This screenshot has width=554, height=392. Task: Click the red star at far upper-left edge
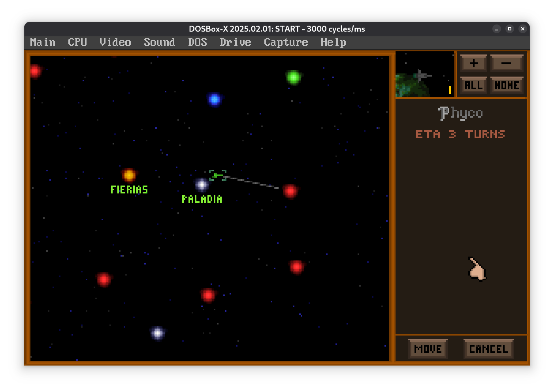[35, 71]
